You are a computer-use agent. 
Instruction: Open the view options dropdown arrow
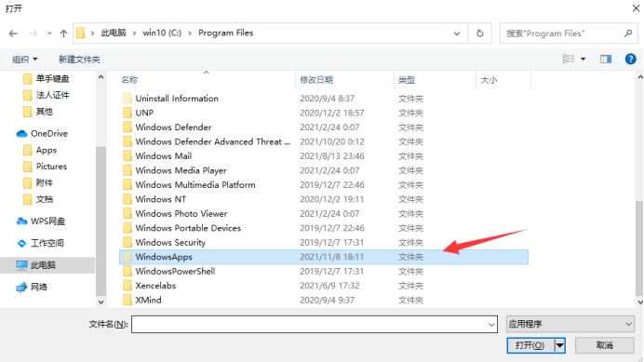(583, 60)
